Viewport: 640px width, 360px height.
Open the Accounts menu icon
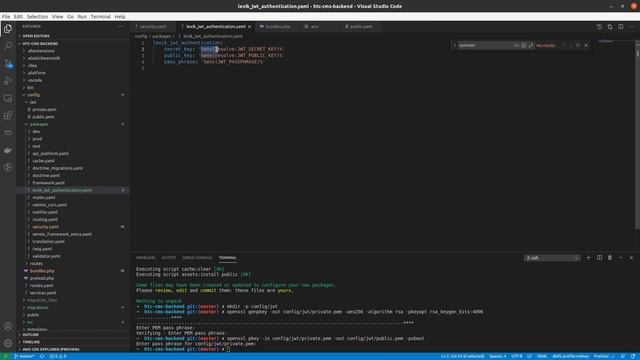[8, 326]
